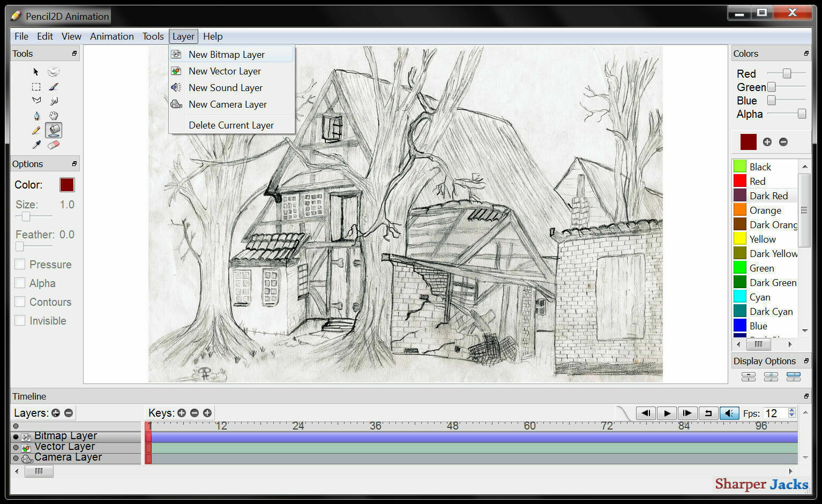822x504 pixels.
Task: Click the Fps input field
Action: [775, 413]
